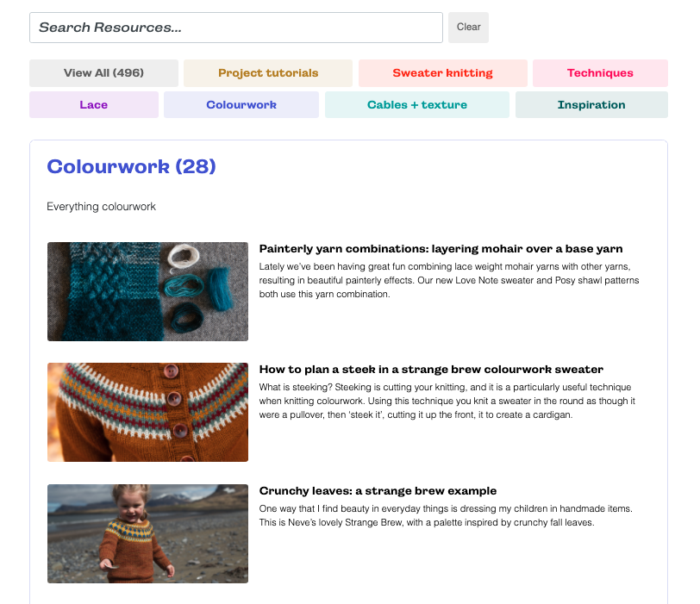
Task: Open the child on beach sweater thumbnail
Action: [147, 533]
